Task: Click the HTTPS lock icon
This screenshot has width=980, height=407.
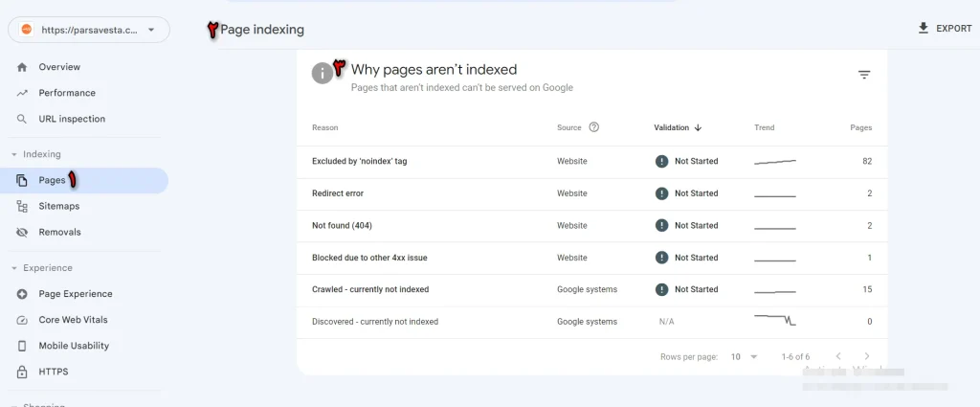Action: 22,372
